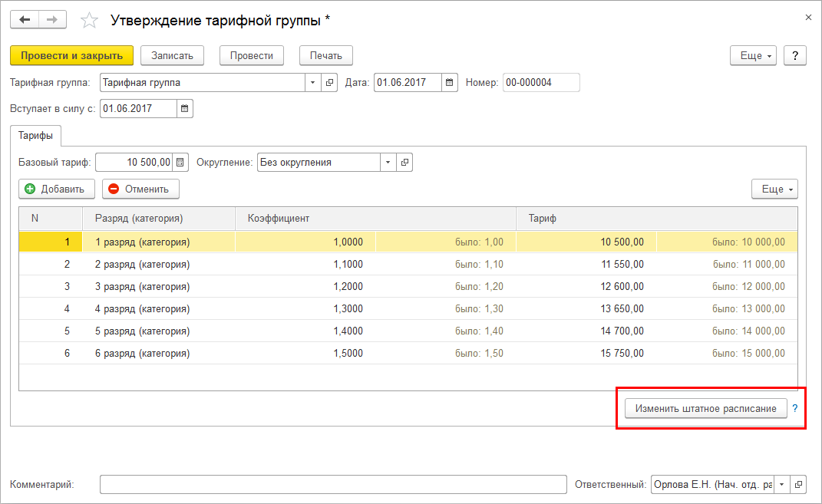
Task: Click the Провести button
Action: coord(252,55)
